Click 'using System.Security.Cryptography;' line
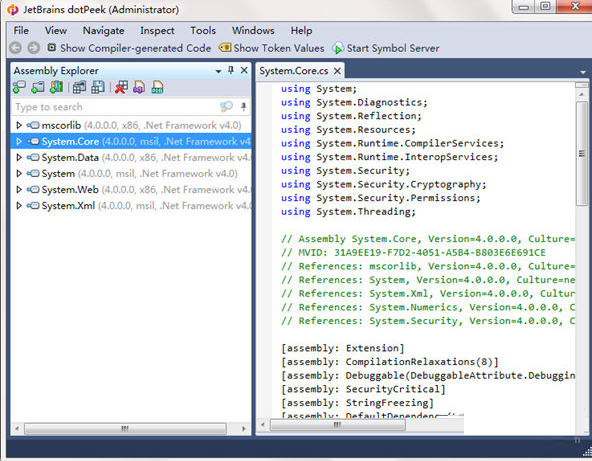Viewport: 592px width, 461px height. tap(384, 184)
